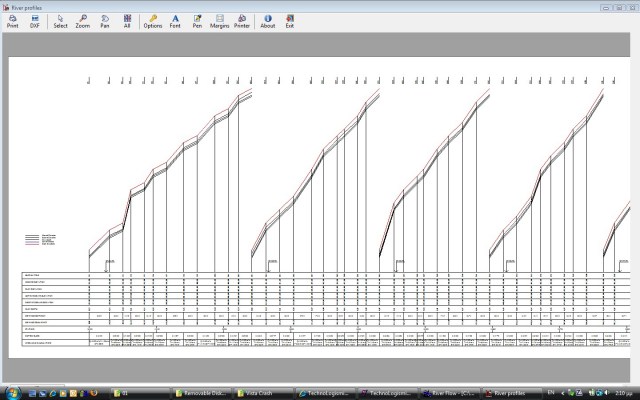The image size is (640, 400).
Task: Open the Pen settings
Action: point(197,21)
